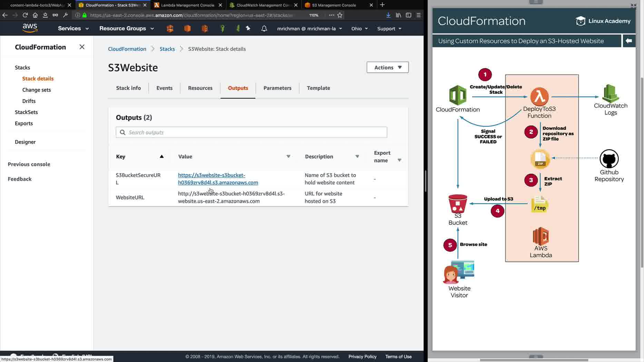Click Feedback in the sidebar
The height and width of the screenshot is (362, 644).
[20, 179]
